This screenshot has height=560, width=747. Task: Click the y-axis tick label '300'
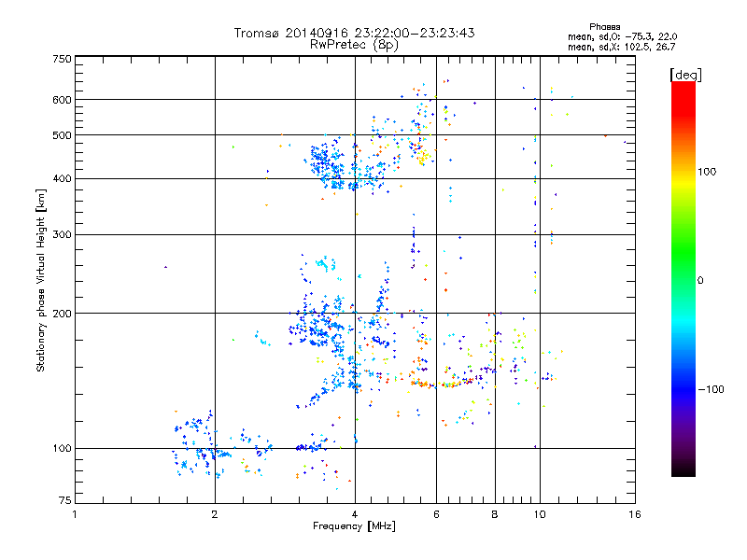pyautogui.click(x=62, y=234)
